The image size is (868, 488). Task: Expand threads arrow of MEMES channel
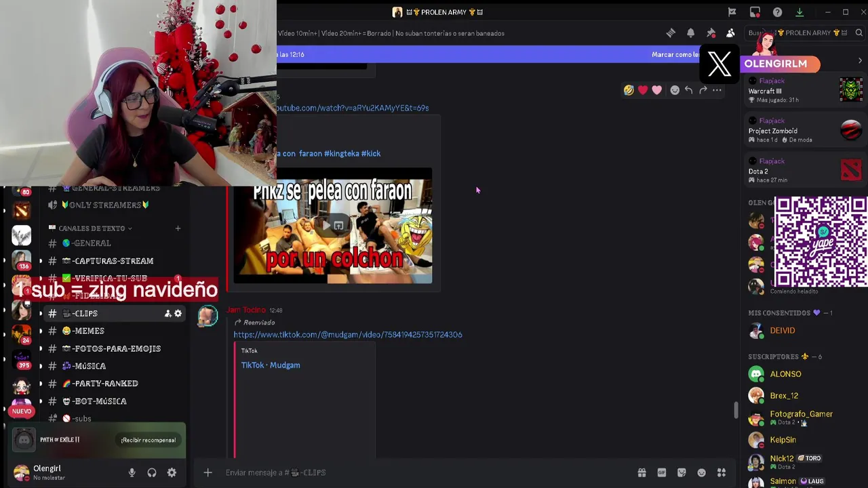tap(41, 331)
